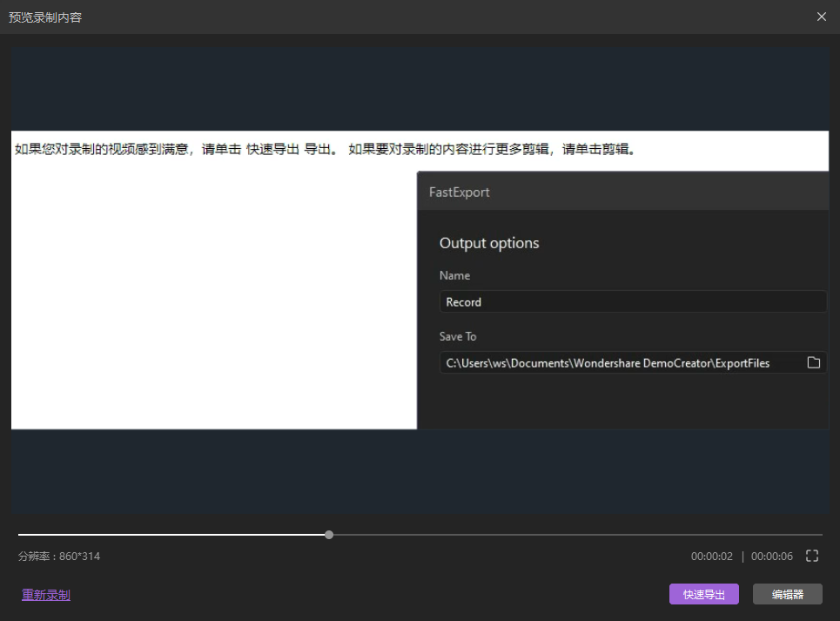Click the played part of the progress bar

click(x=174, y=535)
